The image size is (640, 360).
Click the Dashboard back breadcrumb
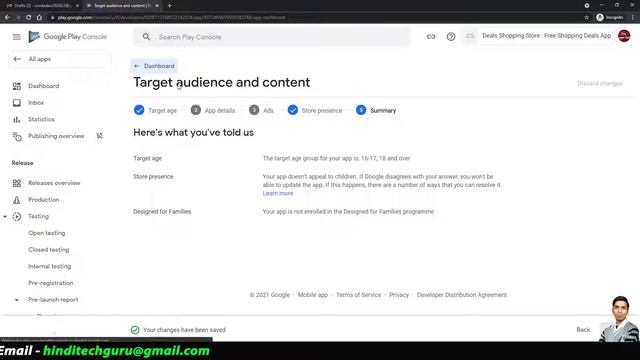pos(154,66)
